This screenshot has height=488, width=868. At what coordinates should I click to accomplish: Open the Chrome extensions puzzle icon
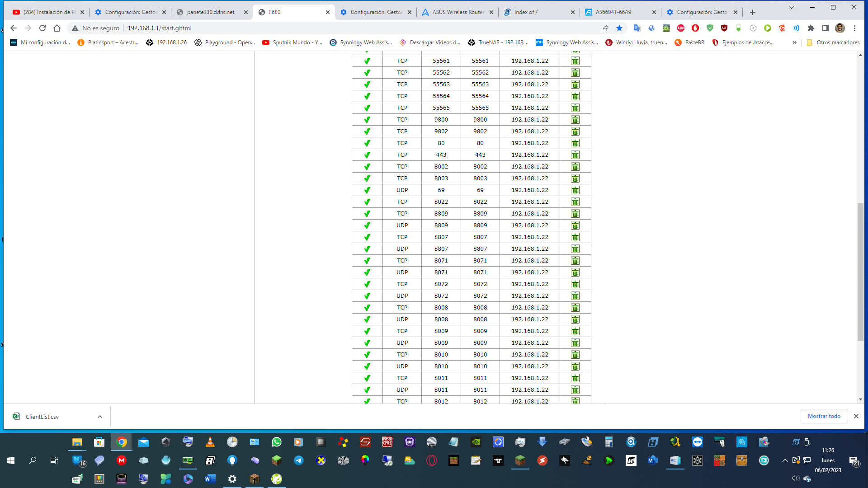[x=811, y=28]
